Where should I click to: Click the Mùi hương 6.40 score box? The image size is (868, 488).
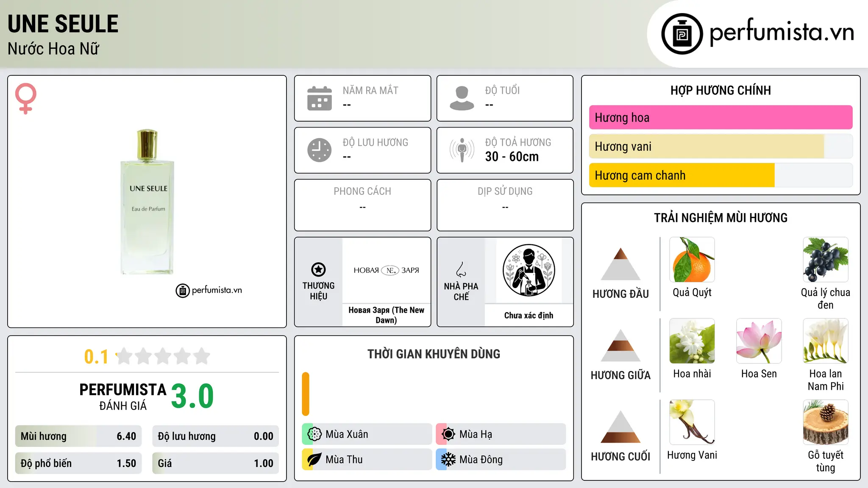click(78, 436)
